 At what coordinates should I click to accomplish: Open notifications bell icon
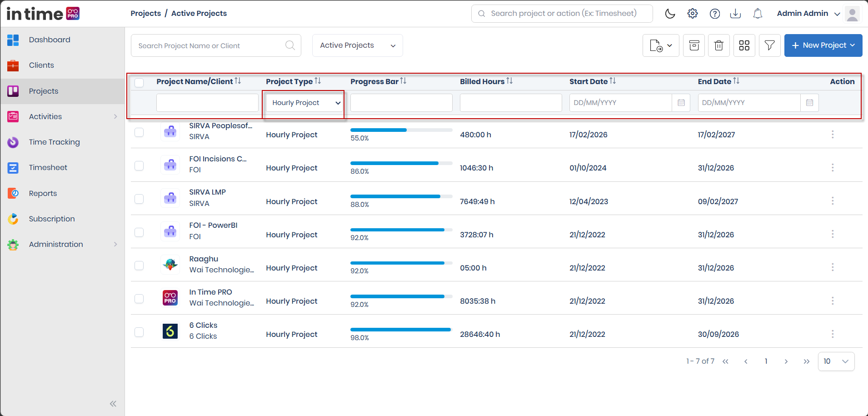coord(758,14)
